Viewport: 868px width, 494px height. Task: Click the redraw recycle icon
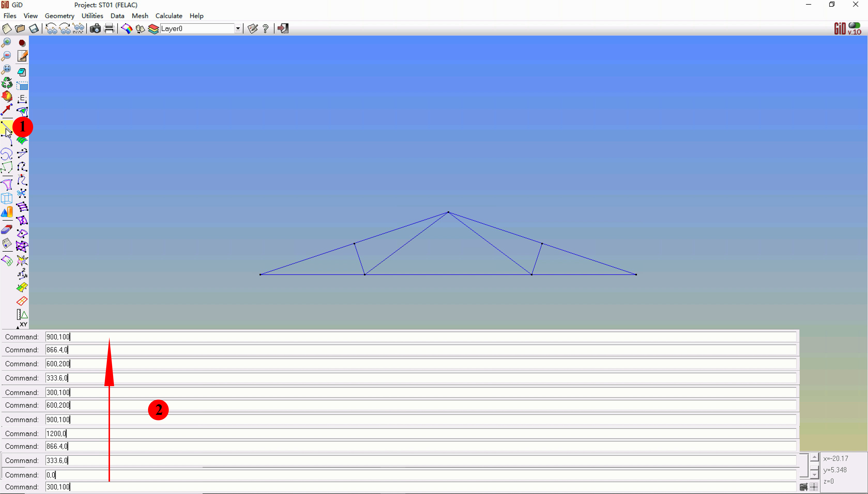pyautogui.click(x=6, y=83)
